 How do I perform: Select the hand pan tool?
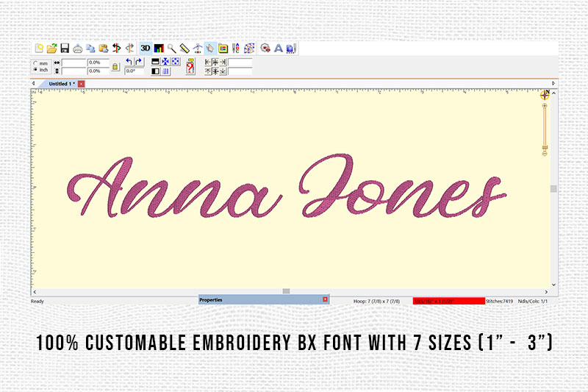click(x=210, y=49)
